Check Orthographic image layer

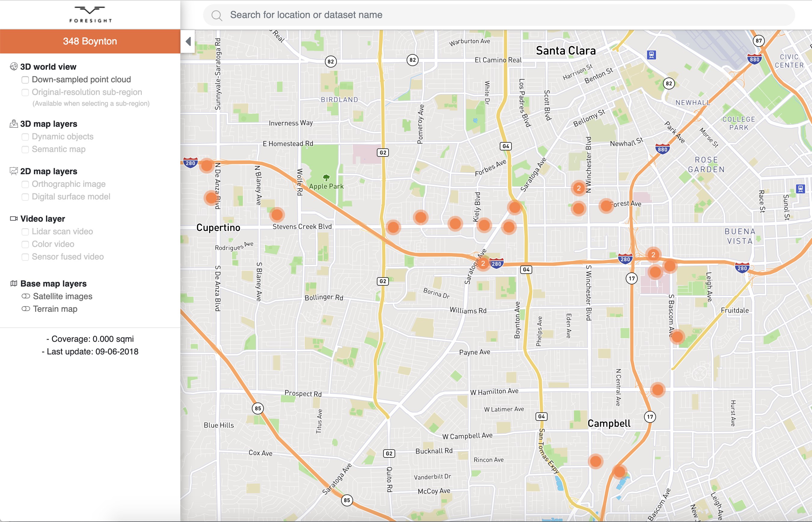click(25, 184)
